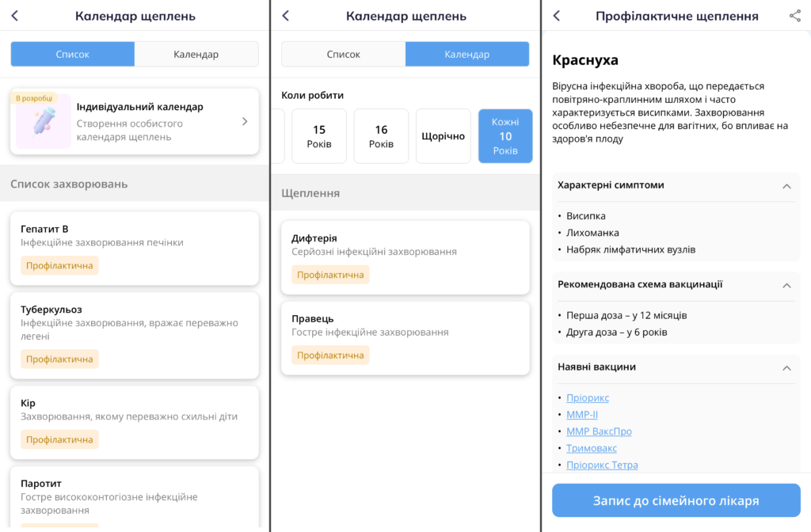The height and width of the screenshot is (532, 811).
Task: Tap the back arrow on the Календар screen
Action: [286, 15]
